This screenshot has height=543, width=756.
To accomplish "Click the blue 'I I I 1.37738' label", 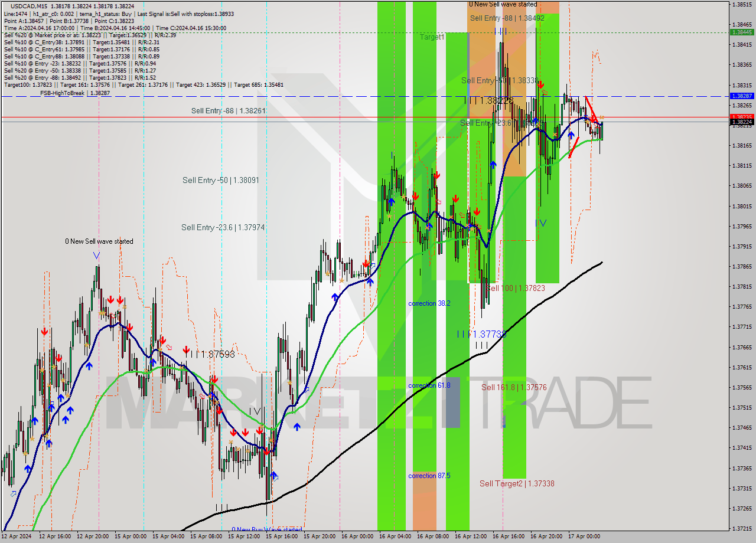I will tap(482, 334).
